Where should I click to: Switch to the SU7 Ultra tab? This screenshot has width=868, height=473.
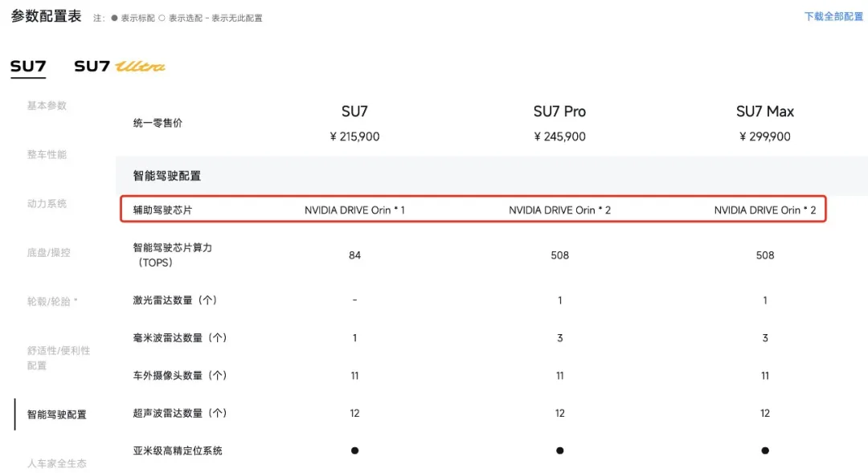coord(120,67)
